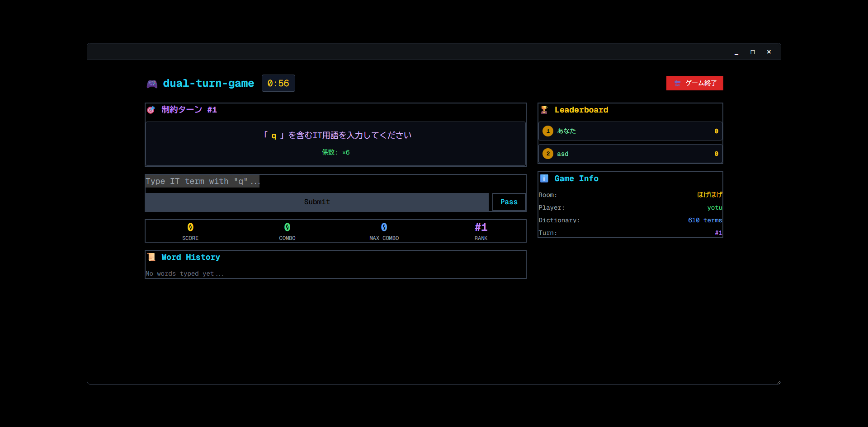This screenshot has width=868, height=427.
Task: Maximize the game window
Action: point(753,52)
